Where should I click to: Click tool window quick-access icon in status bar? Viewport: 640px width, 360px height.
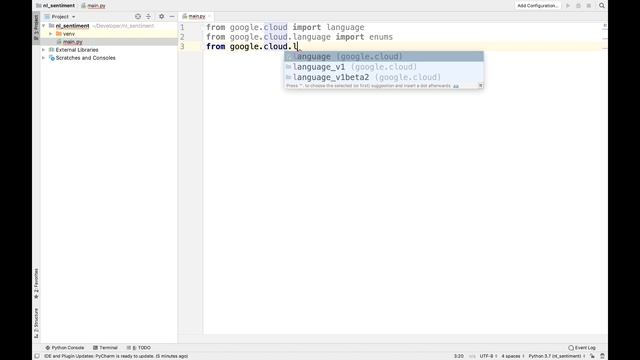(x=37, y=356)
